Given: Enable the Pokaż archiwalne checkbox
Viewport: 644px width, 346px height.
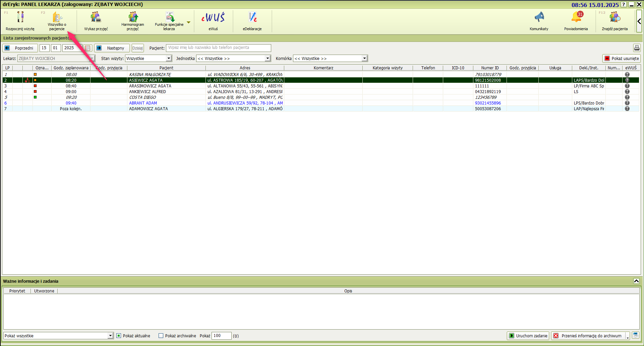Looking at the screenshot, I should click(x=161, y=336).
